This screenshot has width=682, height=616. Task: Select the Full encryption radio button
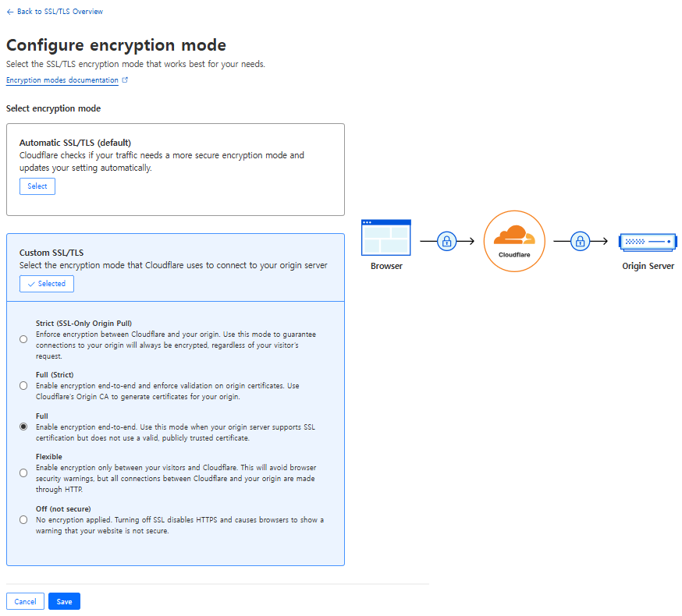point(23,427)
